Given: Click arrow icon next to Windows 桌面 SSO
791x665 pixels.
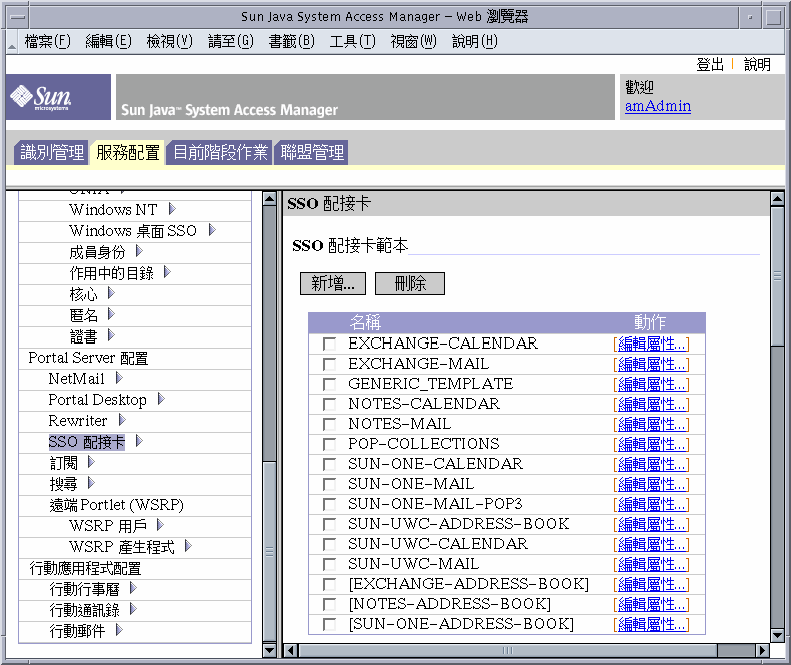Looking at the screenshot, I should point(212,230).
